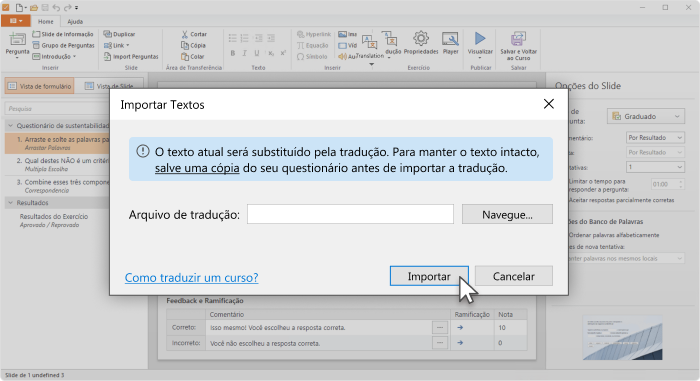The image size is (700, 381).
Task: Select question 2 Qual destes NÃO
Action: click(57, 164)
